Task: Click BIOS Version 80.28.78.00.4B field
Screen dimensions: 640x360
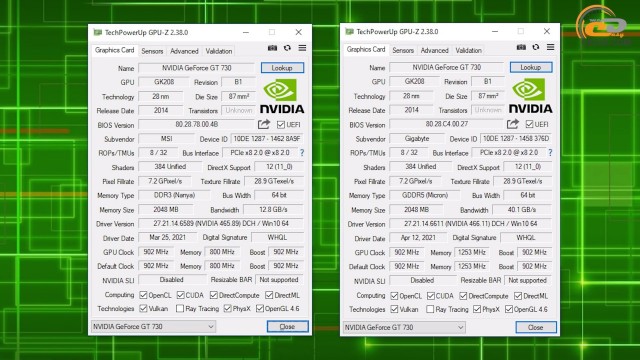Action: pos(197,124)
